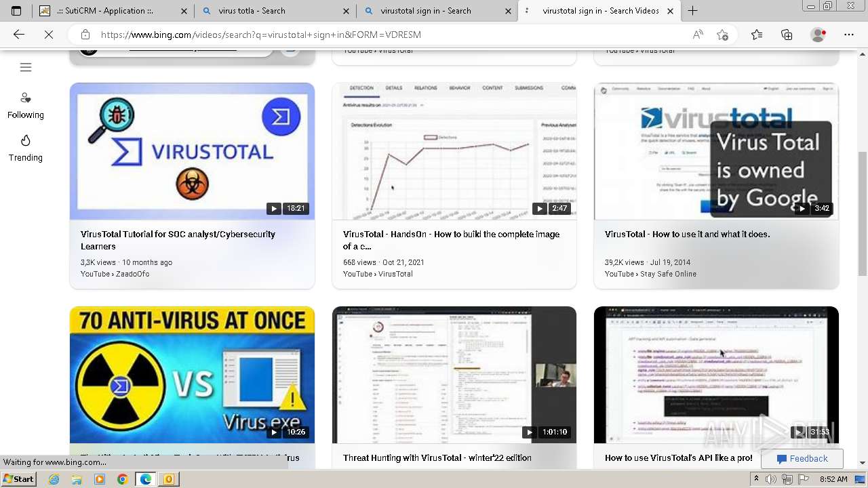Play Threat Hunting video thumbnail
This screenshot has width=868, height=488.
click(x=454, y=375)
